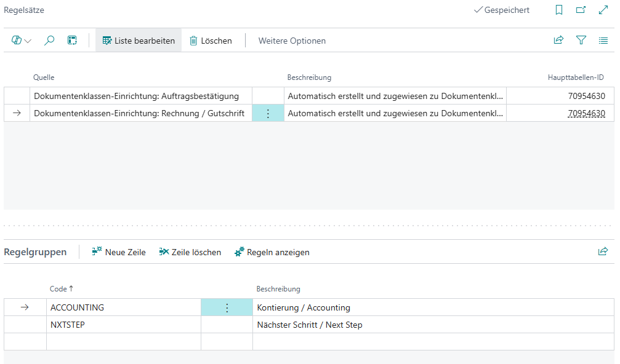Expand the Copilot dropdown arrow
Screen dimensions: 620x364
[x=28, y=41]
